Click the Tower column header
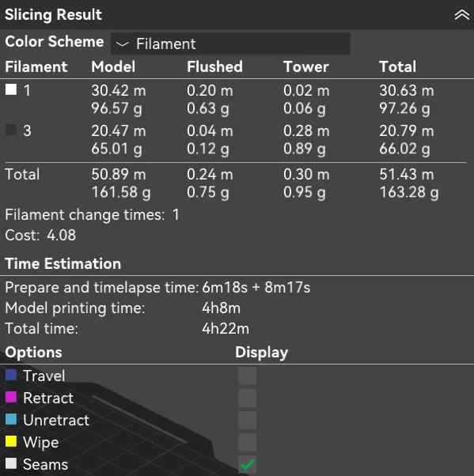The height and width of the screenshot is (476, 474). pyautogui.click(x=306, y=66)
